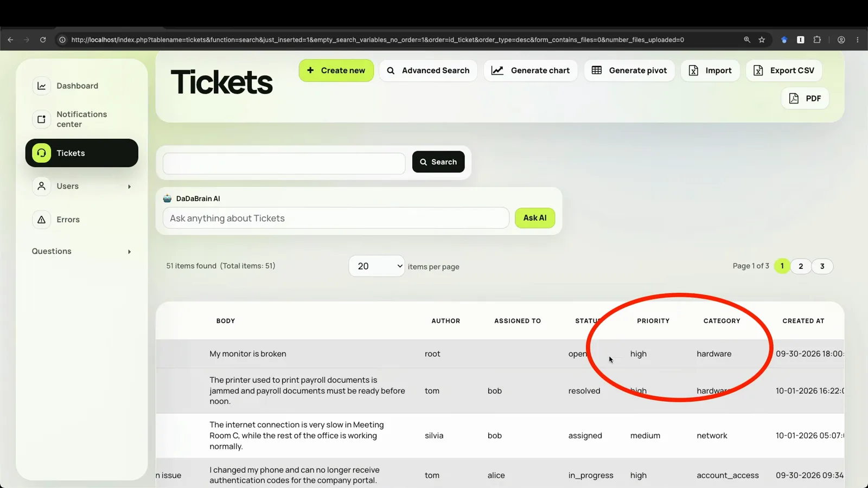Sort by the CATEGORY column header
This screenshot has height=488, width=868.
click(722, 321)
